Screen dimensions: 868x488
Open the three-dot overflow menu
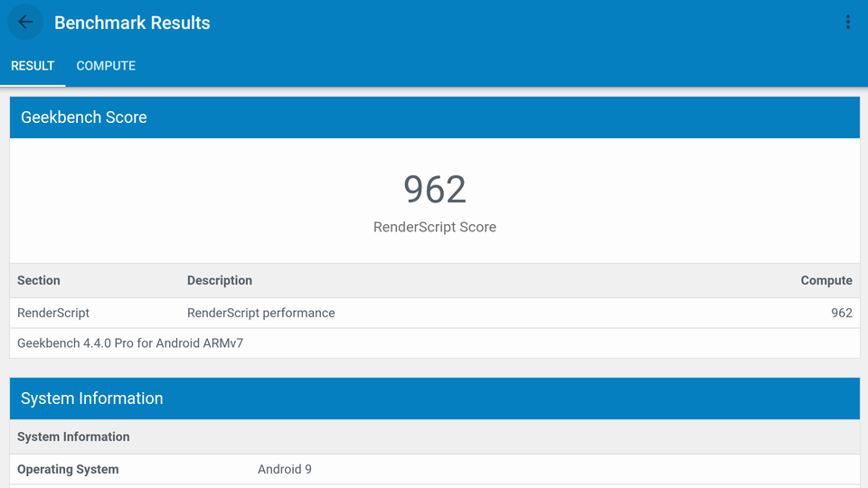pyautogui.click(x=847, y=22)
